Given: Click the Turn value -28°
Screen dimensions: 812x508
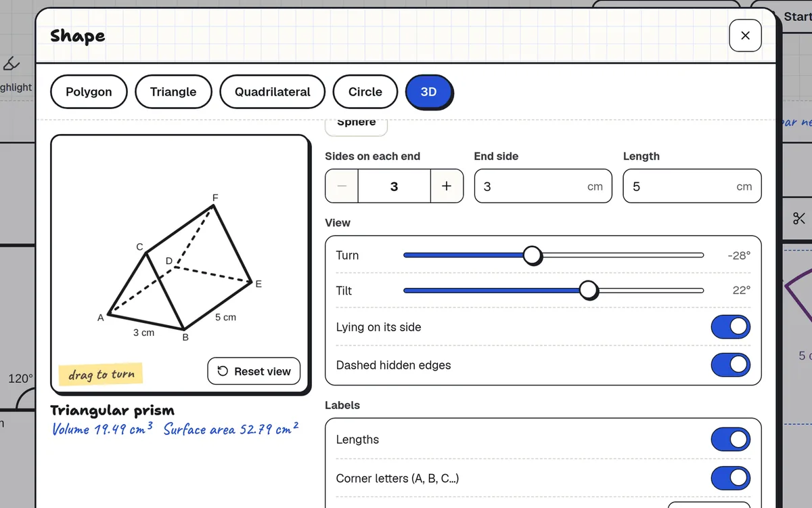Looking at the screenshot, I should tap(739, 255).
